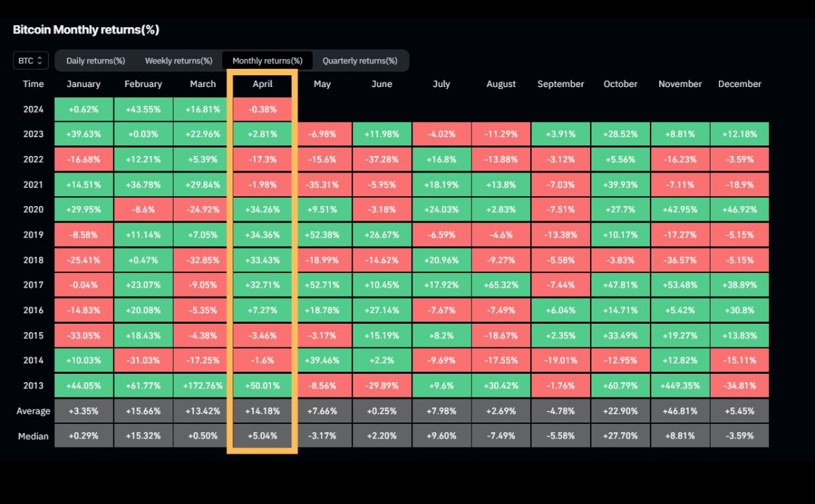Click April 2019 cell showing +34.36%
The width and height of the screenshot is (815, 504).
pos(263,235)
